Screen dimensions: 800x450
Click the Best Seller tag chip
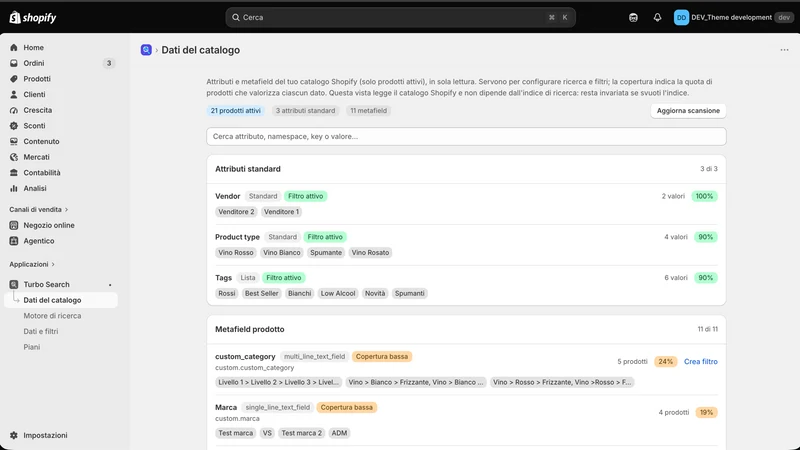261,293
